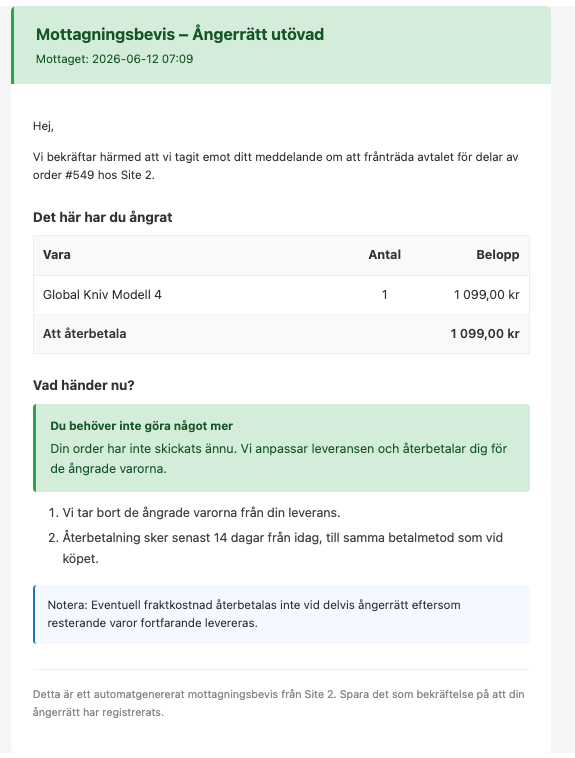
Task: Click the 'Antal' column header
Action: point(384,255)
